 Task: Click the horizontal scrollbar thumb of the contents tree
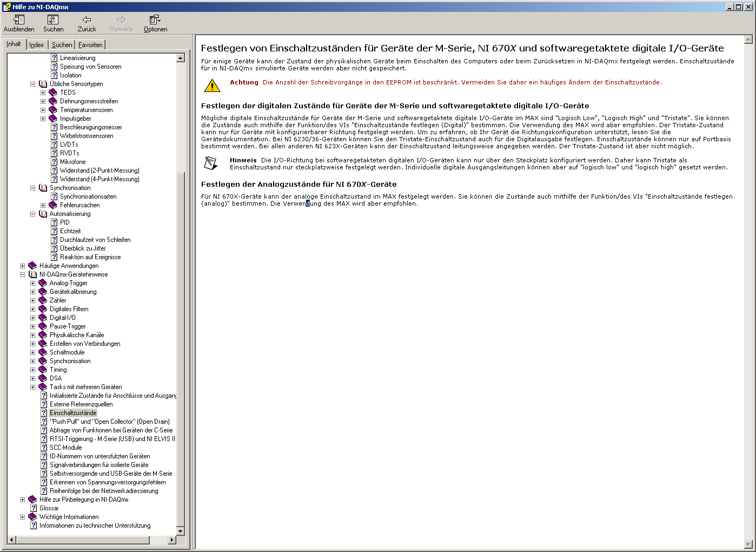point(82,540)
